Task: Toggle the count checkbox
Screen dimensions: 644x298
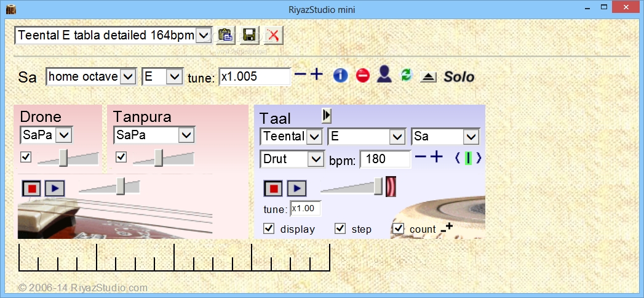Action: pyautogui.click(x=399, y=228)
